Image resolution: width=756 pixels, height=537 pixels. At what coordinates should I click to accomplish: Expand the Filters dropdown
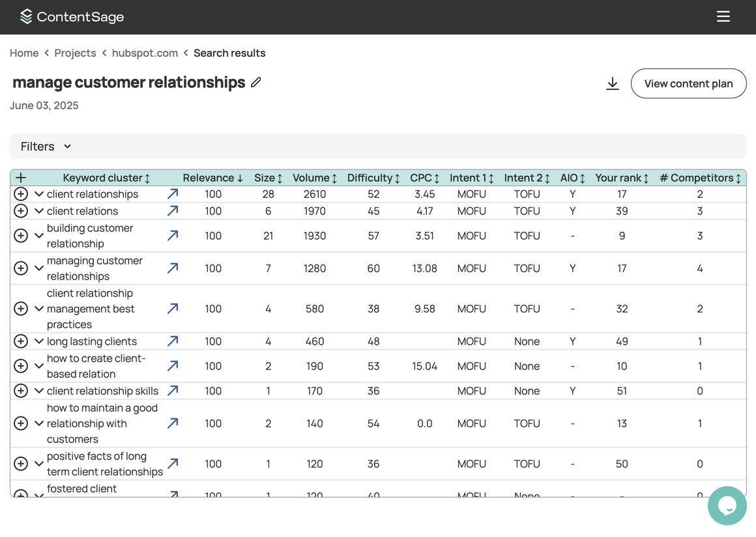pyautogui.click(x=46, y=147)
